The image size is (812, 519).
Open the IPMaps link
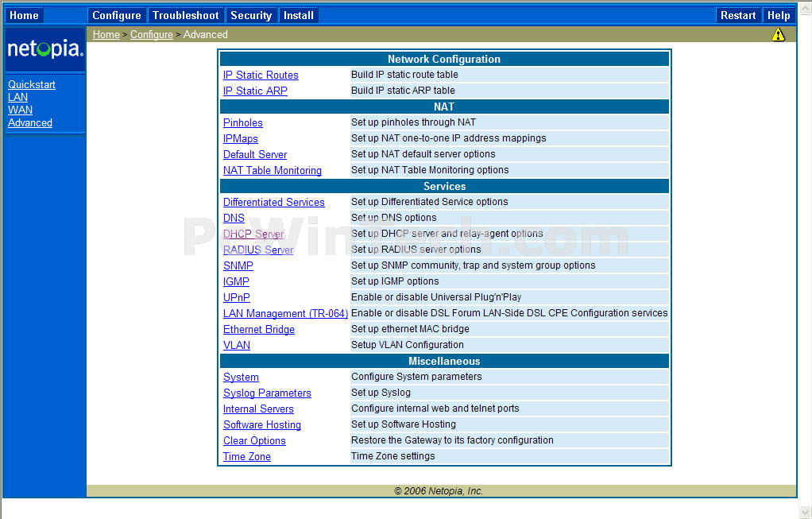(240, 139)
